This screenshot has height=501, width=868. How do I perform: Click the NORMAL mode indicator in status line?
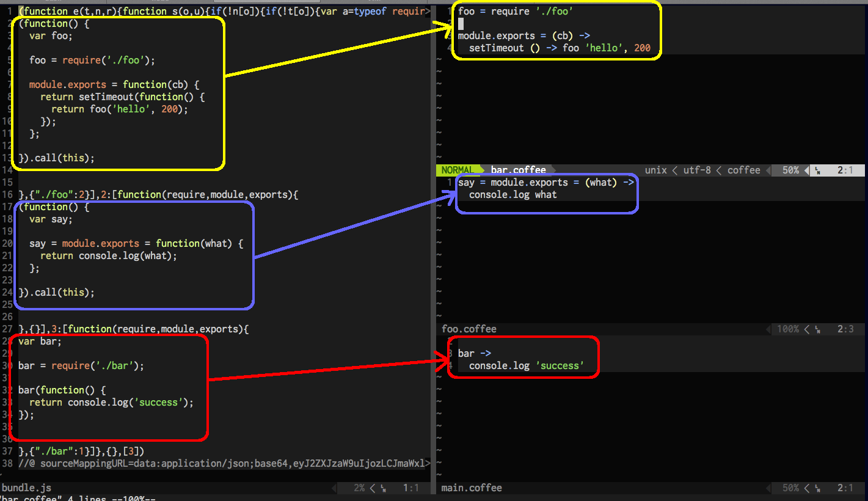pyautogui.click(x=457, y=170)
